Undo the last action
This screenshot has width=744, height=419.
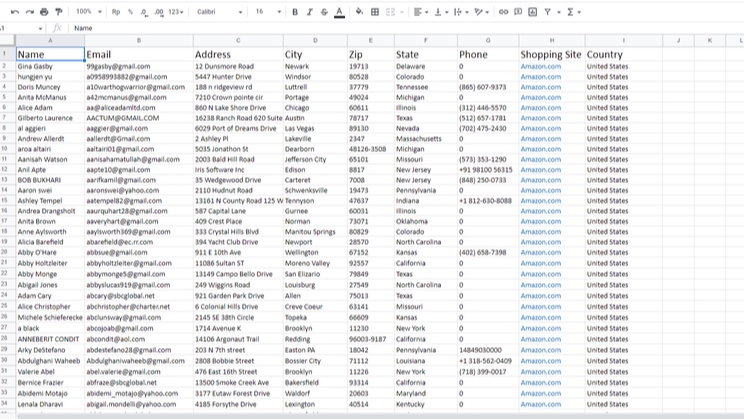click(15, 12)
